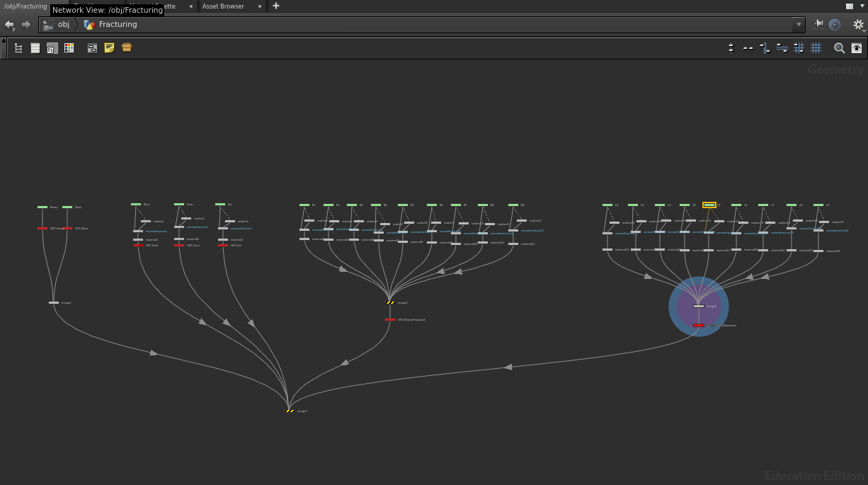Select the red OUT_Pipes node
The width and height of the screenshot is (868, 485).
point(68,228)
